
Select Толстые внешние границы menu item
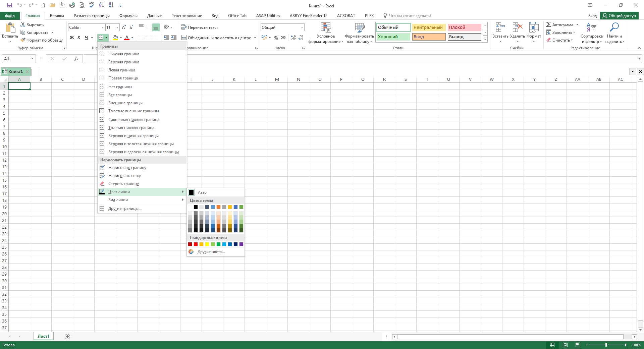(142, 111)
